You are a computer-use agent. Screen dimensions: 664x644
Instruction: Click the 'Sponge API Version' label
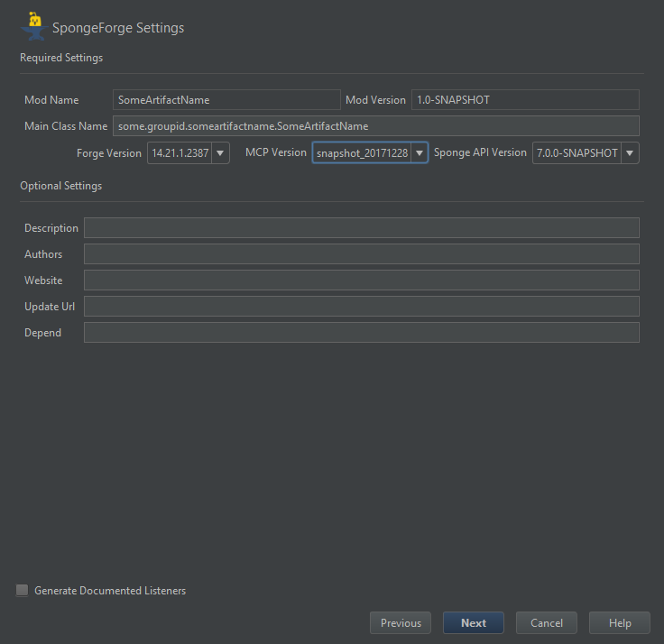click(480, 152)
